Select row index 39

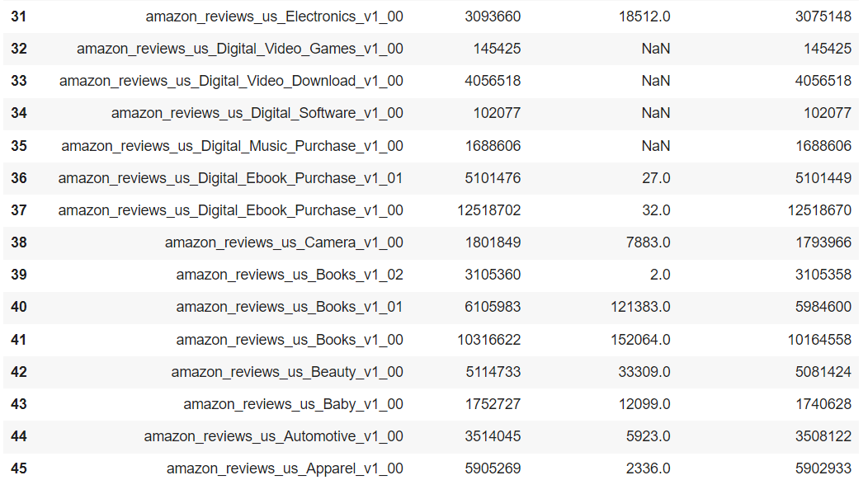19,275
